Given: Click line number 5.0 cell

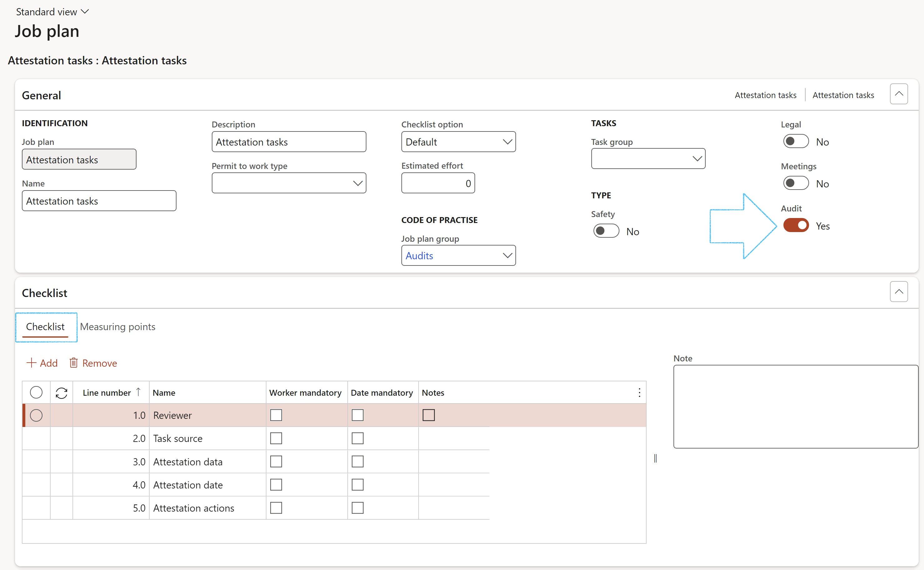Looking at the screenshot, I should click(111, 508).
